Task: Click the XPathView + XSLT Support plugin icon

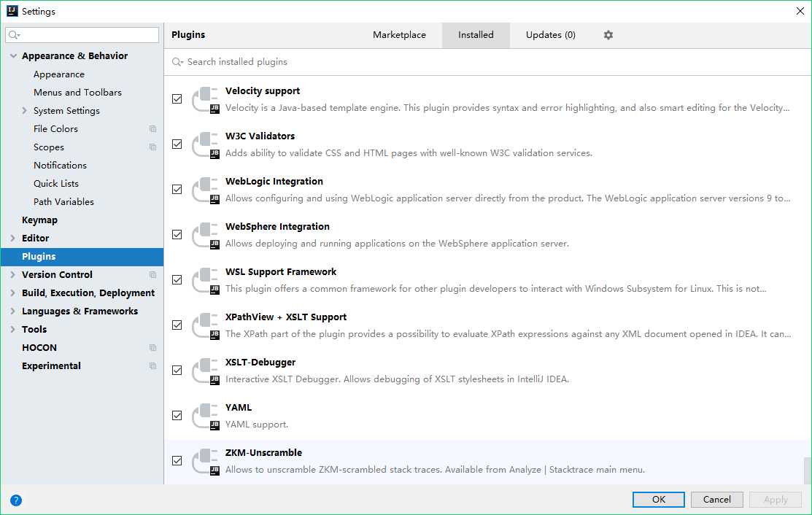Action: [x=206, y=325]
